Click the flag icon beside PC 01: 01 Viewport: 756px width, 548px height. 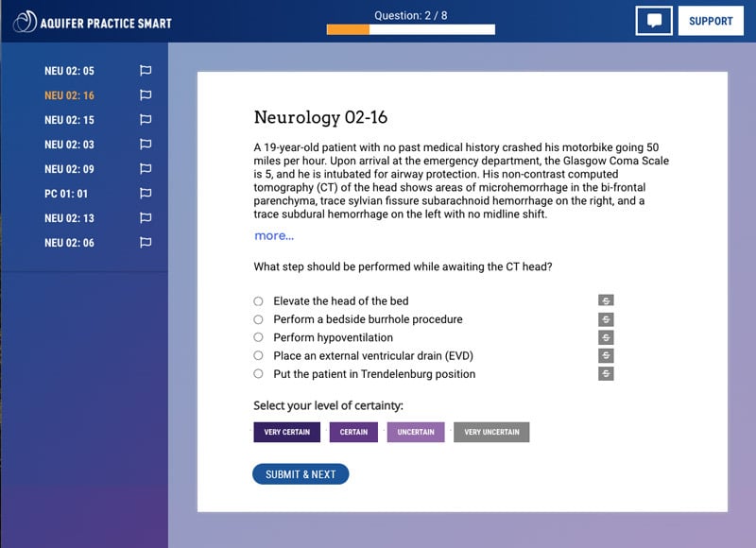(x=146, y=194)
